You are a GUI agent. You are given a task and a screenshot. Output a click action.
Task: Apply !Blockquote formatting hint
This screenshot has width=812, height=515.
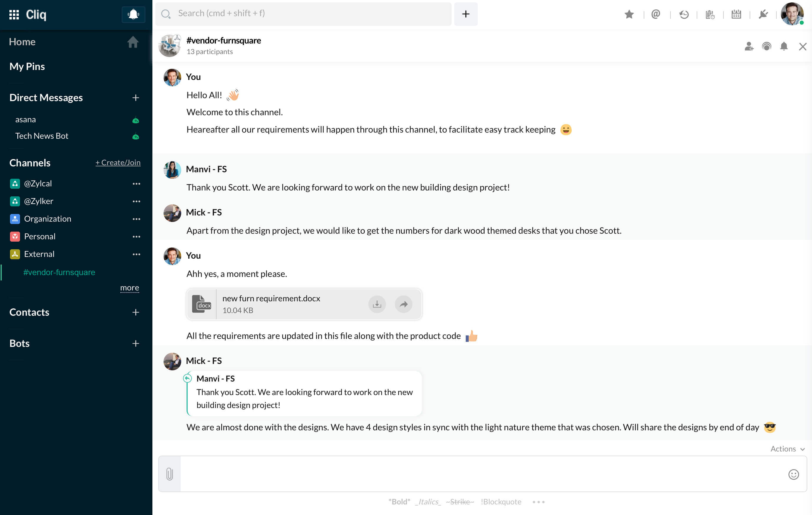pyautogui.click(x=501, y=502)
